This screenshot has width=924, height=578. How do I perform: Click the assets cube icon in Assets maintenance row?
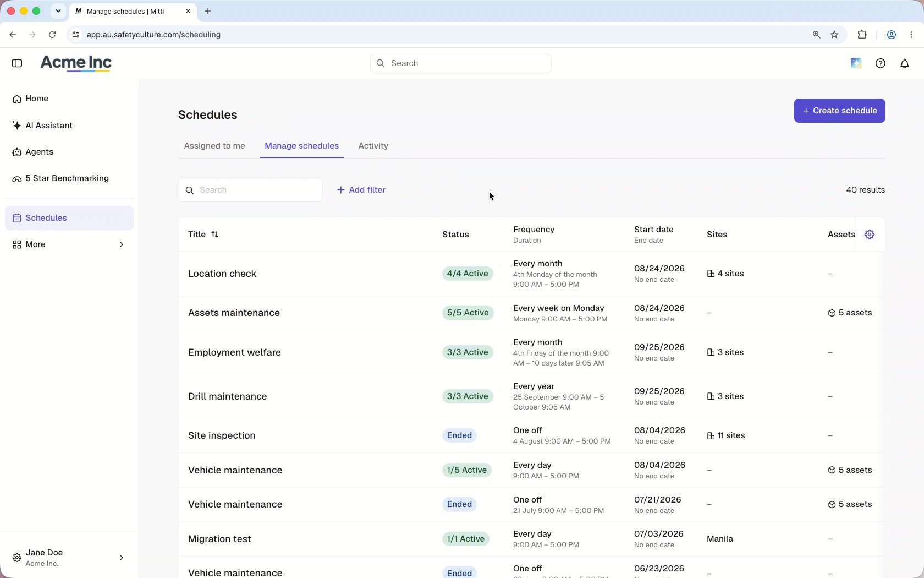tap(832, 313)
